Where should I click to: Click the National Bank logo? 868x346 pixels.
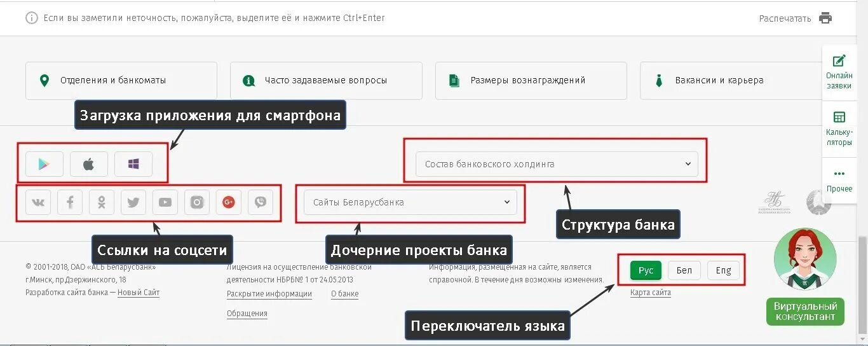click(x=773, y=202)
